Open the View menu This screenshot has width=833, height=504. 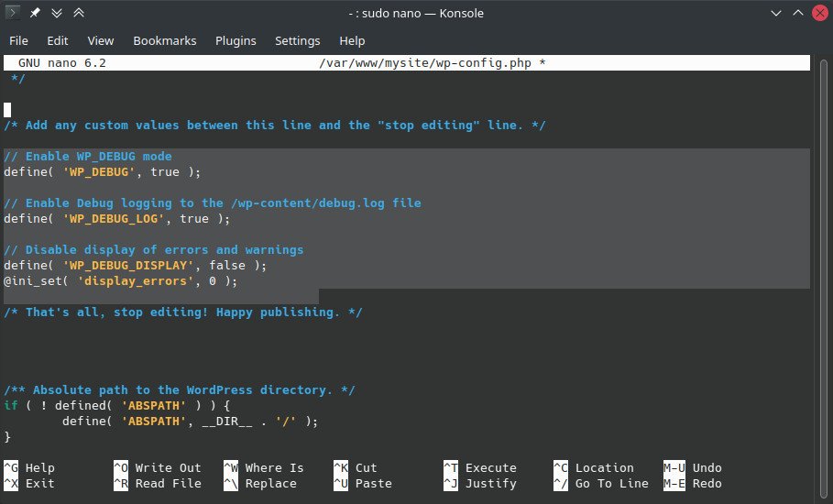coord(101,41)
